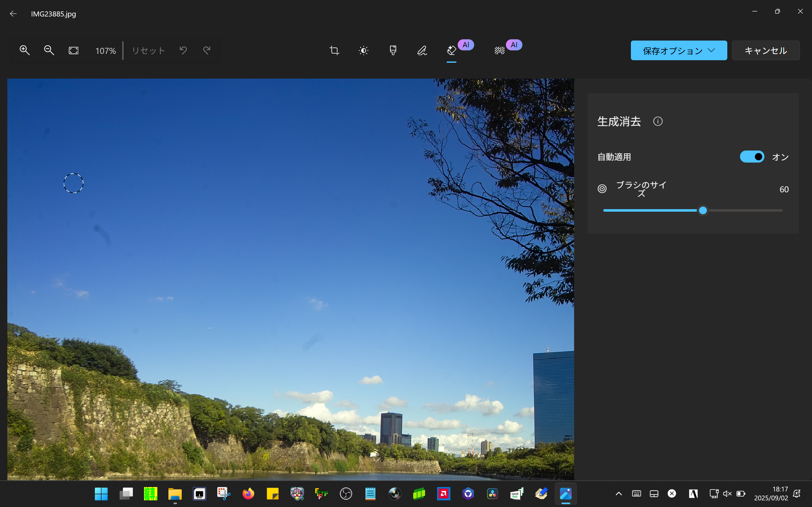Open the AI background blur tool
Screen dimensions: 812x507
pyautogui.click(x=500, y=50)
